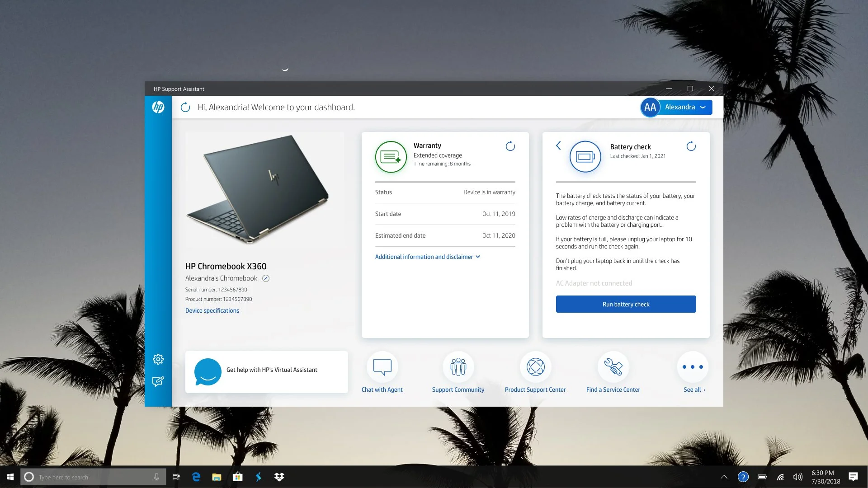Open the Windows Start menu
Screen dimensions: 868x488
(10, 477)
